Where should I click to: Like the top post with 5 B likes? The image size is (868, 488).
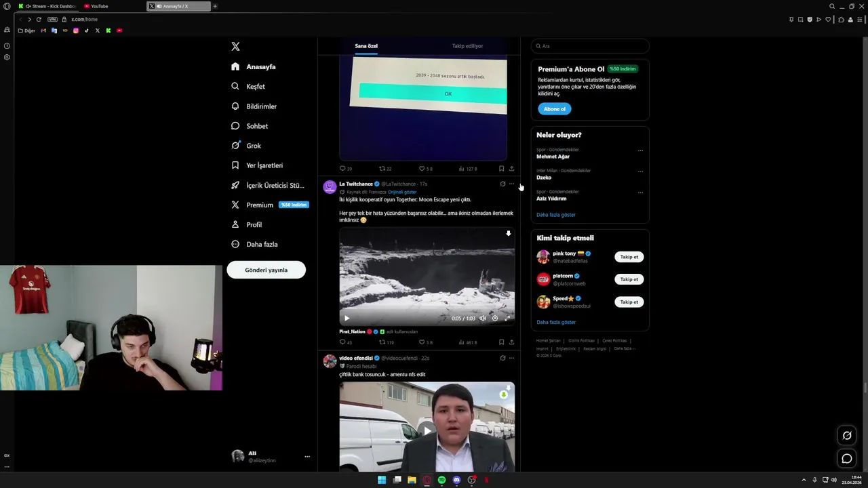[x=425, y=169]
